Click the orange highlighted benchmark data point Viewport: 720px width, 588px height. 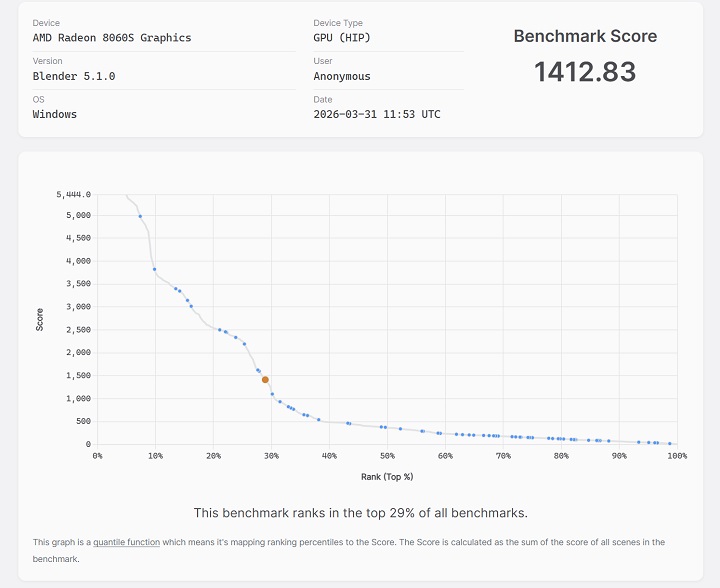click(265, 380)
